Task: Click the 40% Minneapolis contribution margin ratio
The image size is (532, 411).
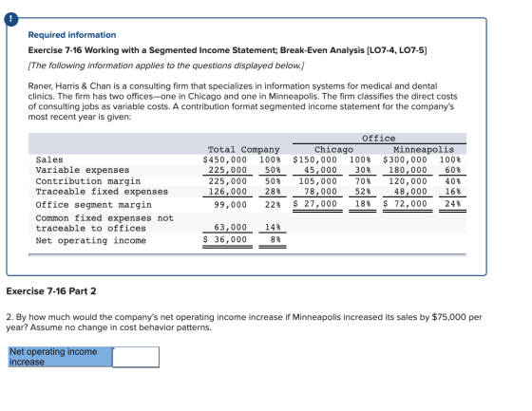Action: tap(453, 181)
